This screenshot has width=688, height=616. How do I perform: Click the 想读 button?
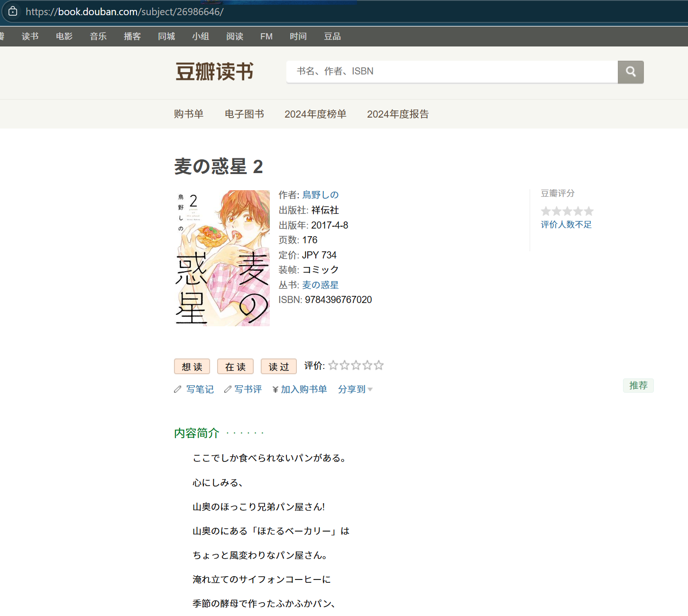click(x=192, y=367)
